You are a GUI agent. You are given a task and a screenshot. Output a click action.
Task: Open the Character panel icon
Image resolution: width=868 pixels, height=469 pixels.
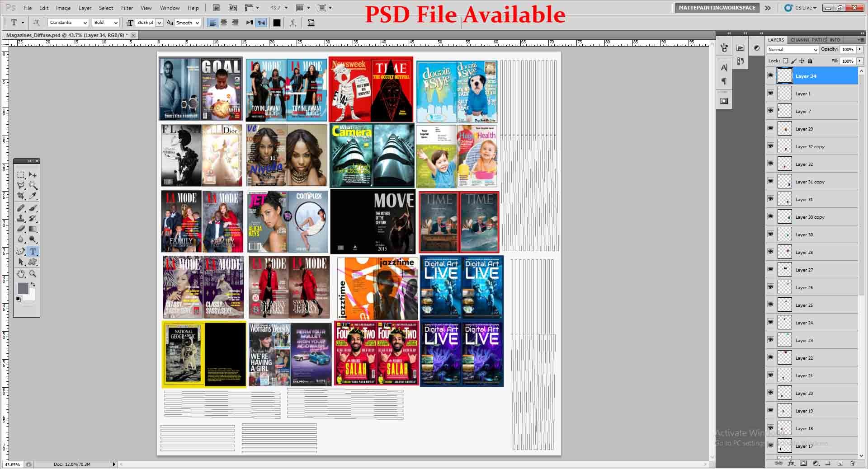click(724, 68)
